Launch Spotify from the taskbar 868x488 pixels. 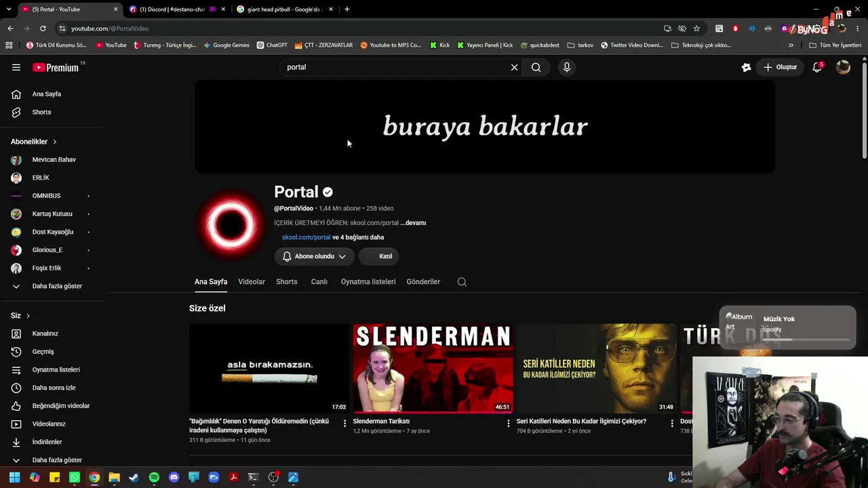click(x=154, y=477)
